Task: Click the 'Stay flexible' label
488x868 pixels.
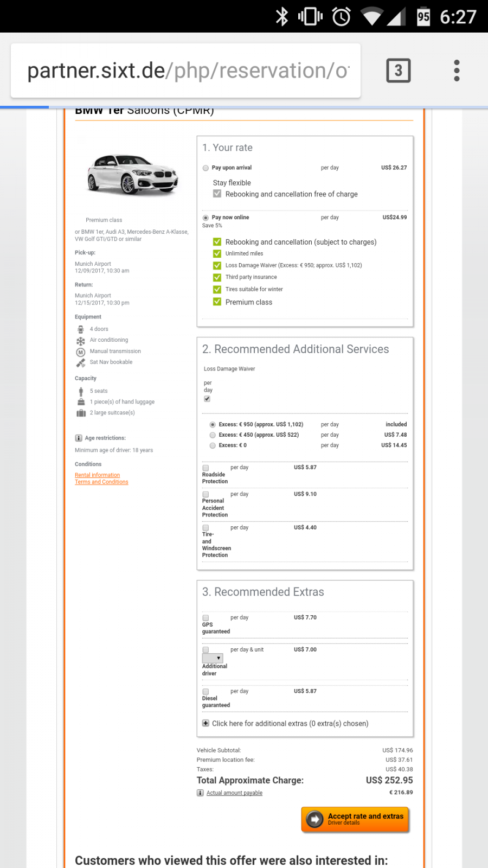Action: pos(232,183)
